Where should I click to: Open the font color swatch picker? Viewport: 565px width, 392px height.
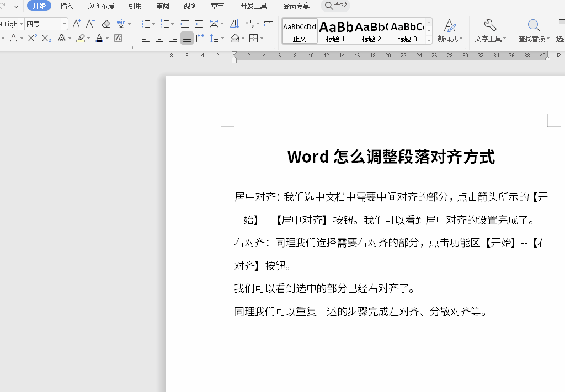[108, 39]
